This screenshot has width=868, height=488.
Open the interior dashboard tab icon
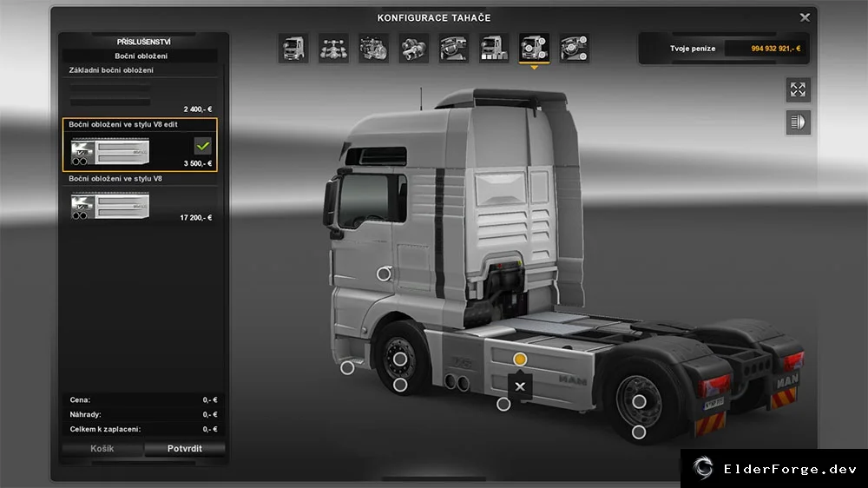coord(454,48)
